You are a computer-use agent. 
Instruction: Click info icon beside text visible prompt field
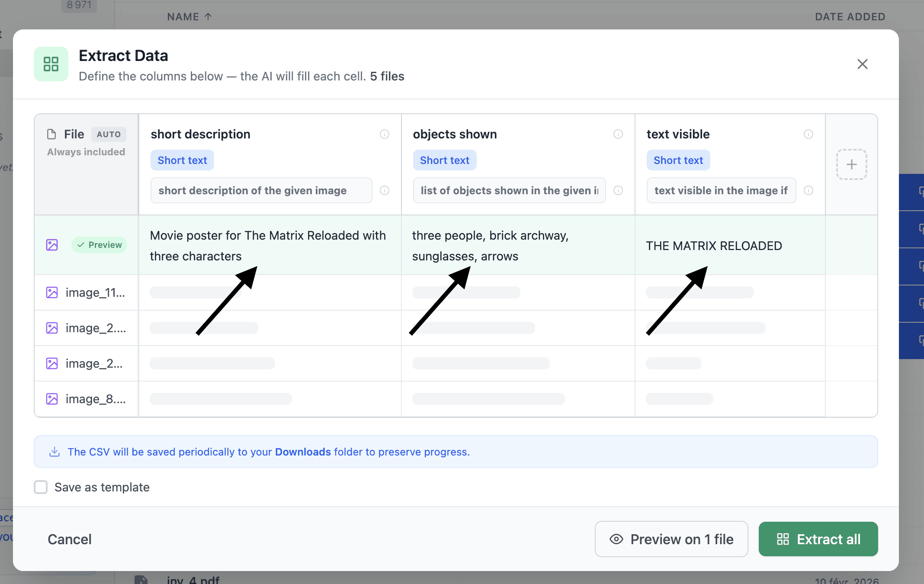click(808, 190)
